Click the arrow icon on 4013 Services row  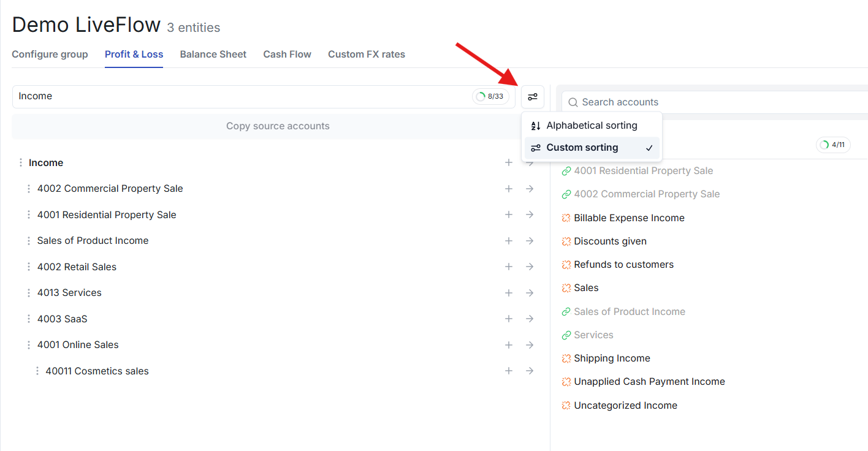click(530, 293)
